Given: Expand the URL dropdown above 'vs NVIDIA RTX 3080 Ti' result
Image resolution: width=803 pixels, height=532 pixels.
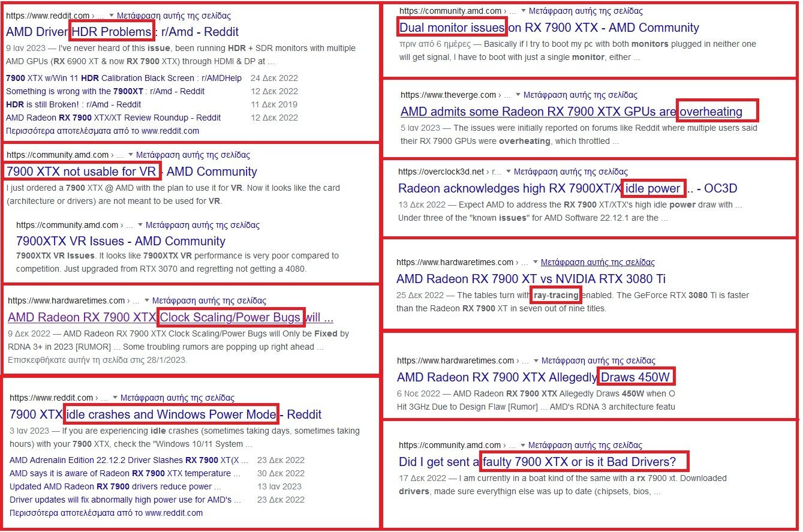Looking at the screenshot, I should coord(536,263).
